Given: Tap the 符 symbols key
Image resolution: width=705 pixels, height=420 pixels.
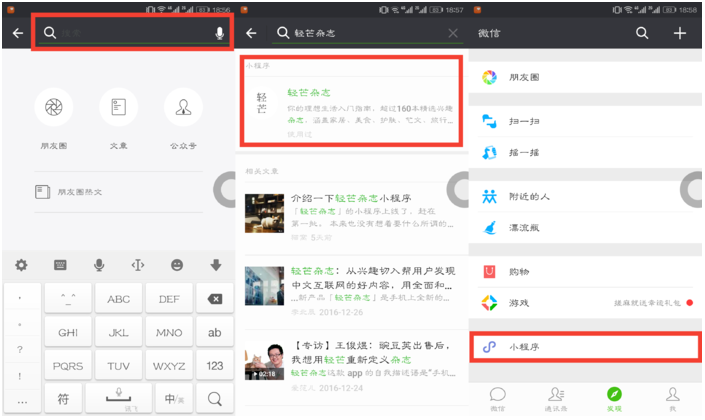Looking at the screenshot, I should point(63,398).
